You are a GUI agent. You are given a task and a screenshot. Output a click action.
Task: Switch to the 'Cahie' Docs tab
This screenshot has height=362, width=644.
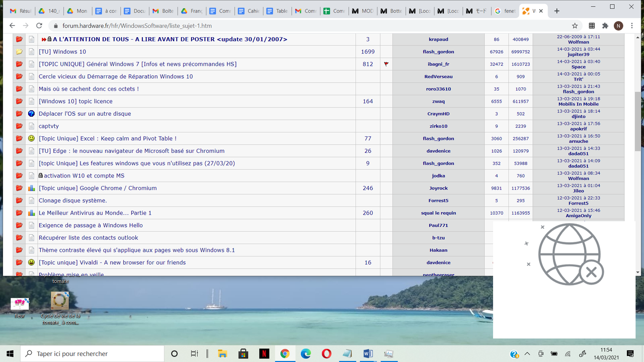(249, 11)
